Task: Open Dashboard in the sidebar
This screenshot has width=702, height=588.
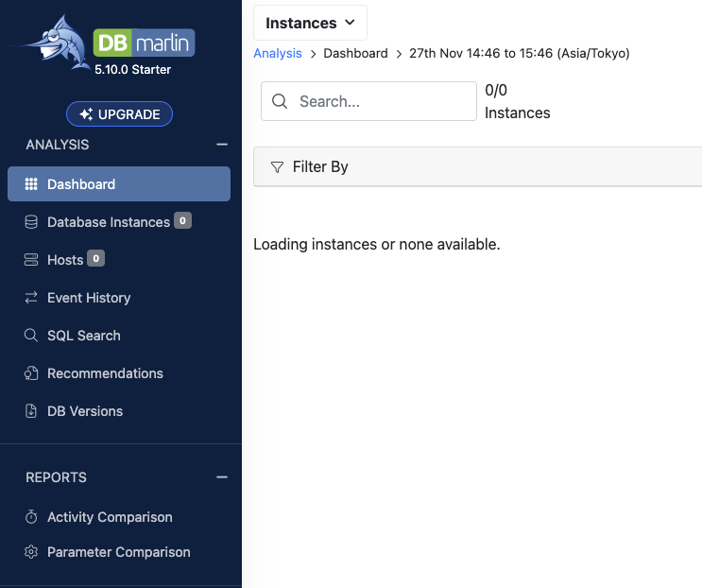Action: click(119, 184)
